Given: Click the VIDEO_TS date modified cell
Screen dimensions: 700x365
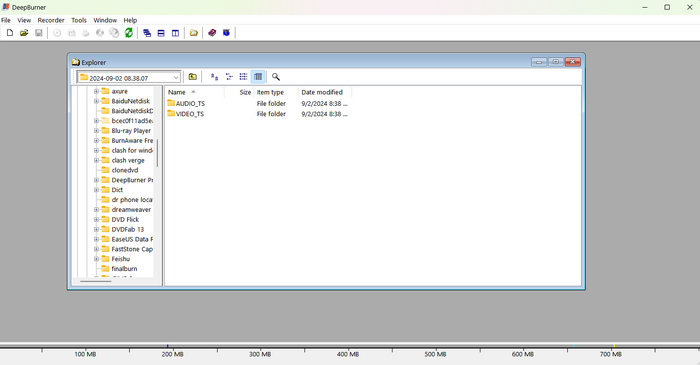Looking at the screenshot, I should pos(325,114).
